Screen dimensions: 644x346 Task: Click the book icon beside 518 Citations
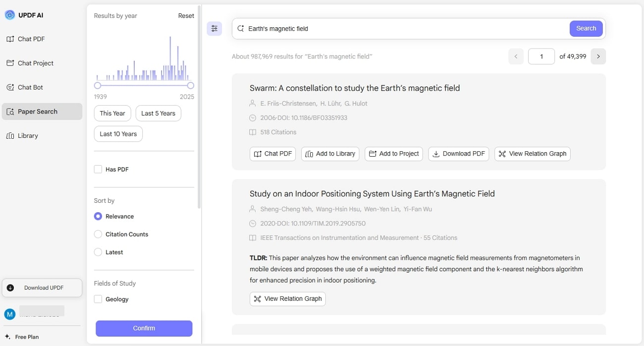[253, 132]
